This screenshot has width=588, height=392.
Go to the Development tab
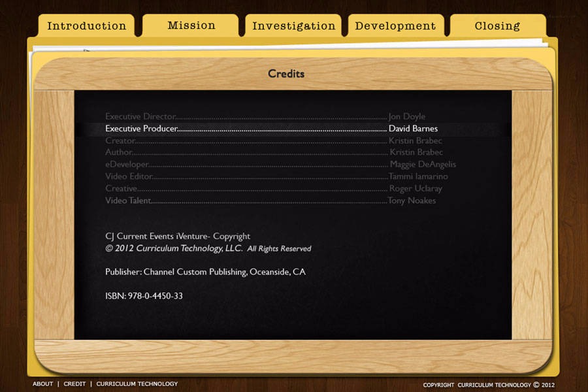[x=395, y=26]
